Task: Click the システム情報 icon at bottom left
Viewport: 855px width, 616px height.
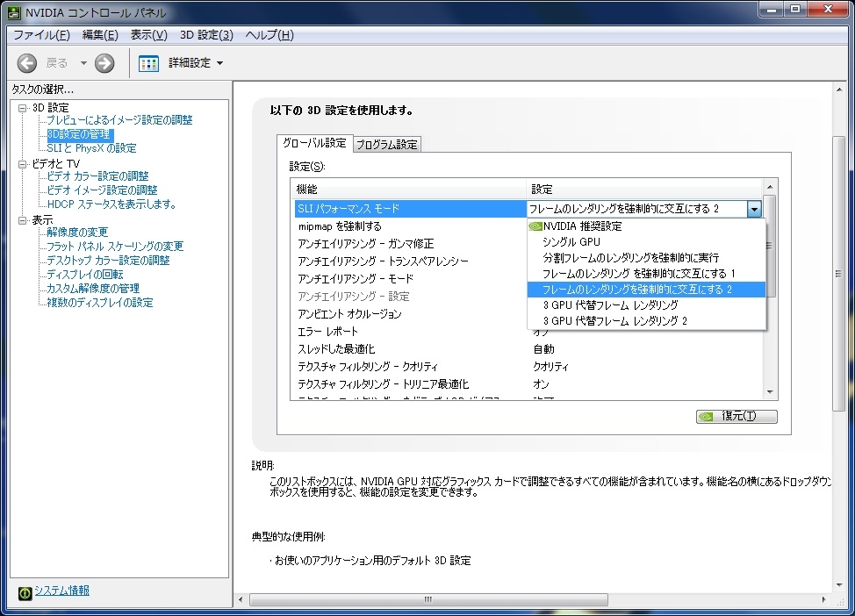Action: (x=25, y=593)
